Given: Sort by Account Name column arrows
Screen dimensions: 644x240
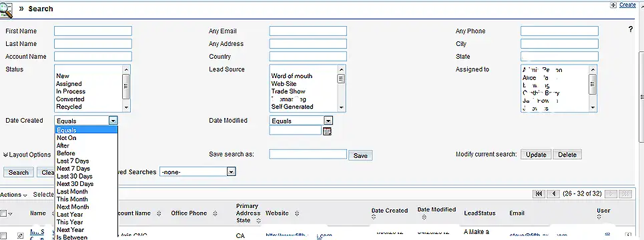Looking at the screenshot, I should pyautogui.click(x=159, y=213).
